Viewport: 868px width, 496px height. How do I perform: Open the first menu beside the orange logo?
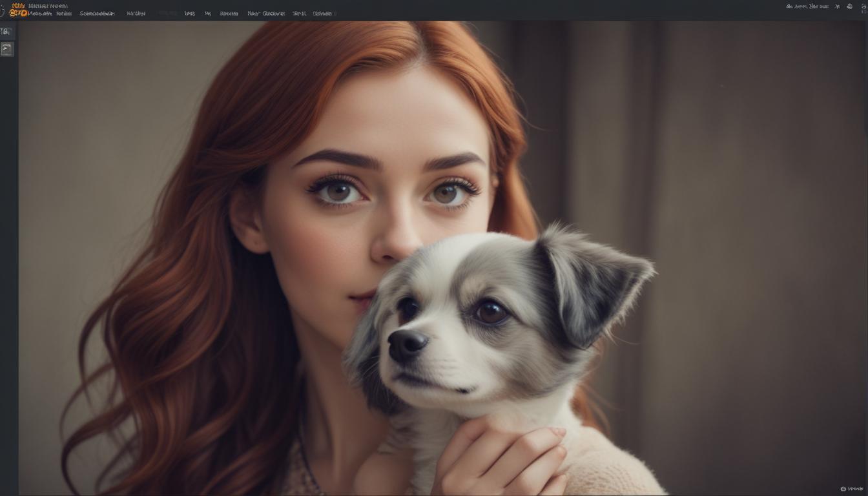pos(41,14)
